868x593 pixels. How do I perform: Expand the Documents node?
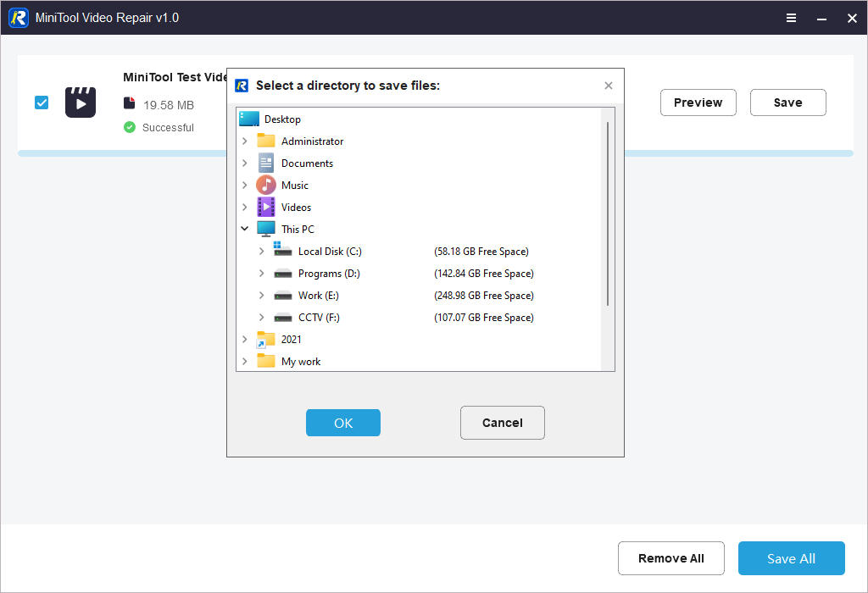[x=245, y=163]
